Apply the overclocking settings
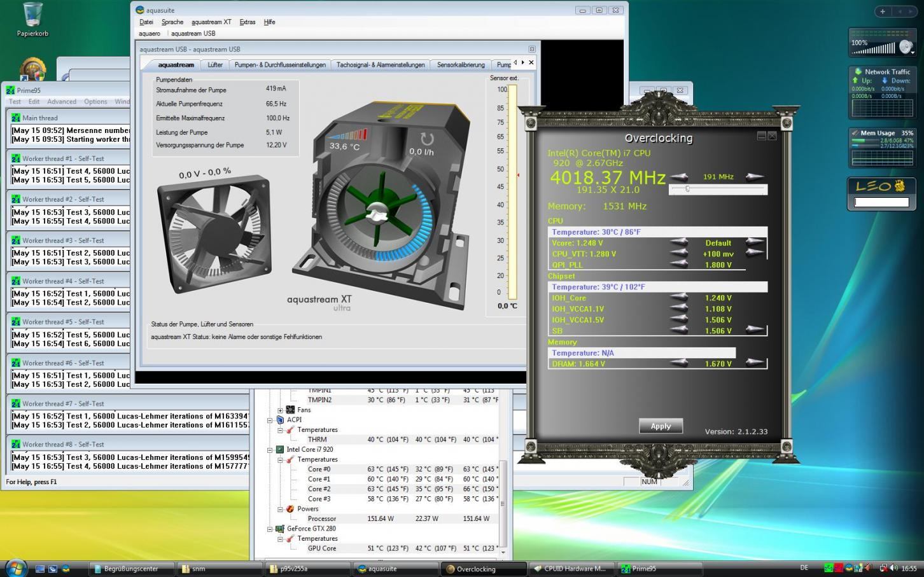Viewport: 924px width, 577px height. [661, 426]
